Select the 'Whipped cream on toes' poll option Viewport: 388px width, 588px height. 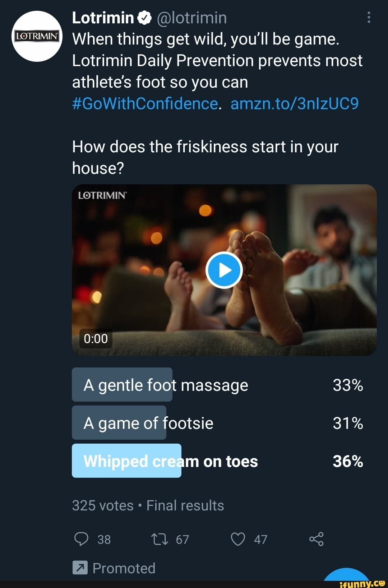point(170,462)
